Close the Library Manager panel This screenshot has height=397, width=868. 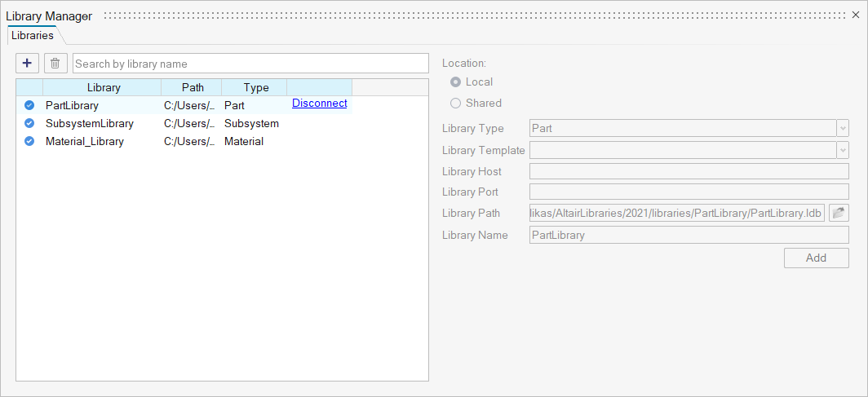pyautogui.click(x=856, y=15)
